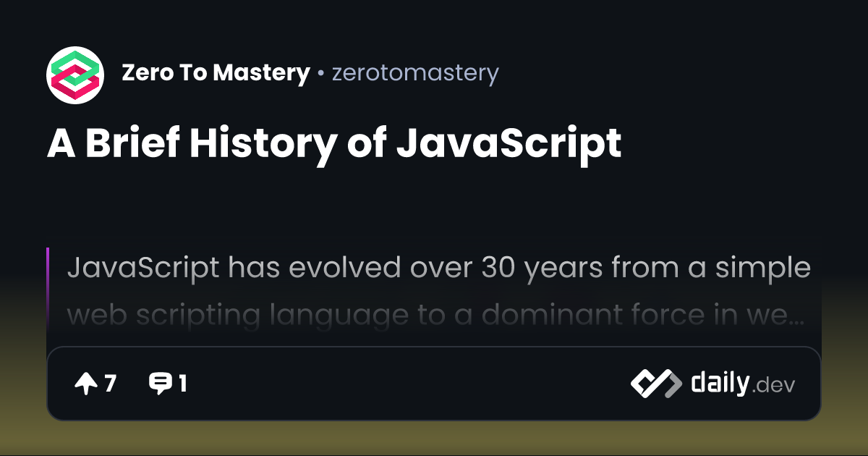Click the upvote count showing 7
Image resolution: width=868 pixels, height=456 pixels.
[x=110, y=384]
